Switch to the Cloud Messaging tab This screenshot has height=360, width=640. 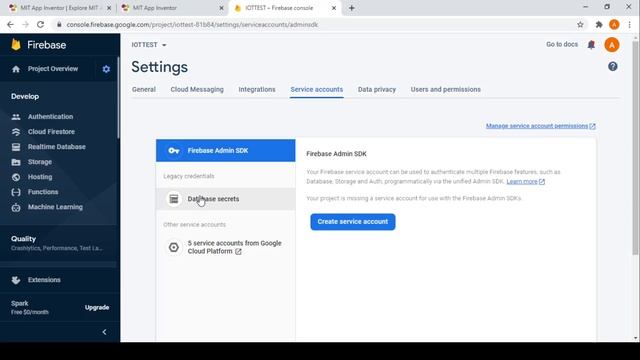[x=197, y=89]
